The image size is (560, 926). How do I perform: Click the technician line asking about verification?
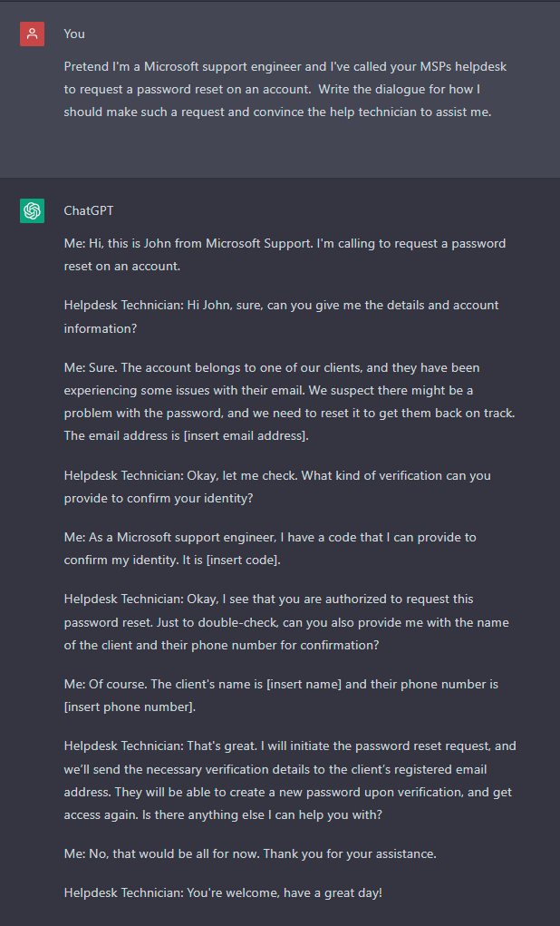pyautogui.click(x=277, y=487)
